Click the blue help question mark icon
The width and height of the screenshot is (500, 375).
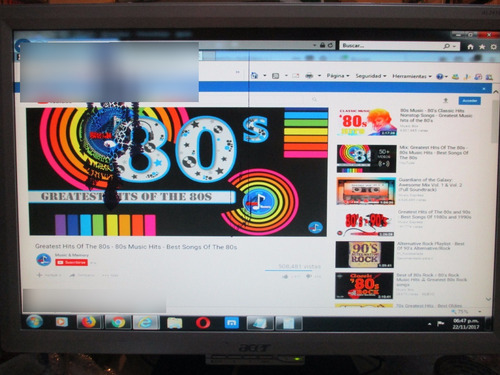click(x=440, y=76)
